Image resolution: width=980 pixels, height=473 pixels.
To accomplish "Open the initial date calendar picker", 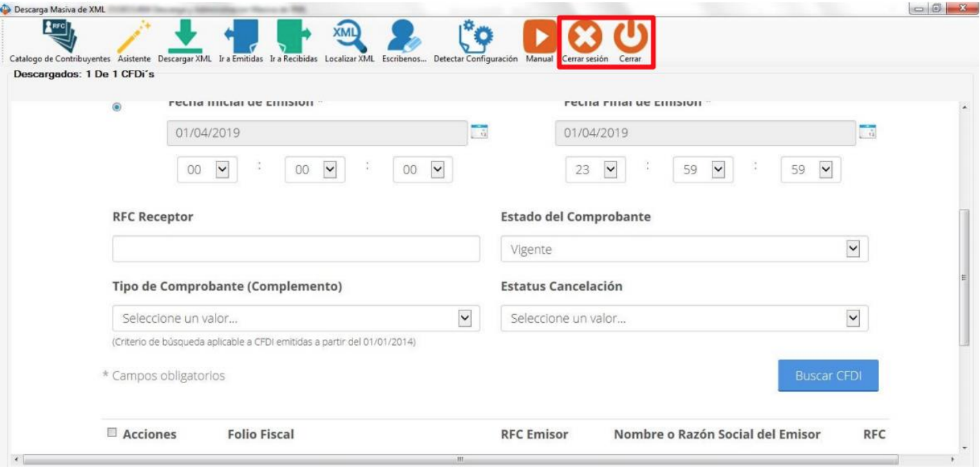I will pos(479,131).
